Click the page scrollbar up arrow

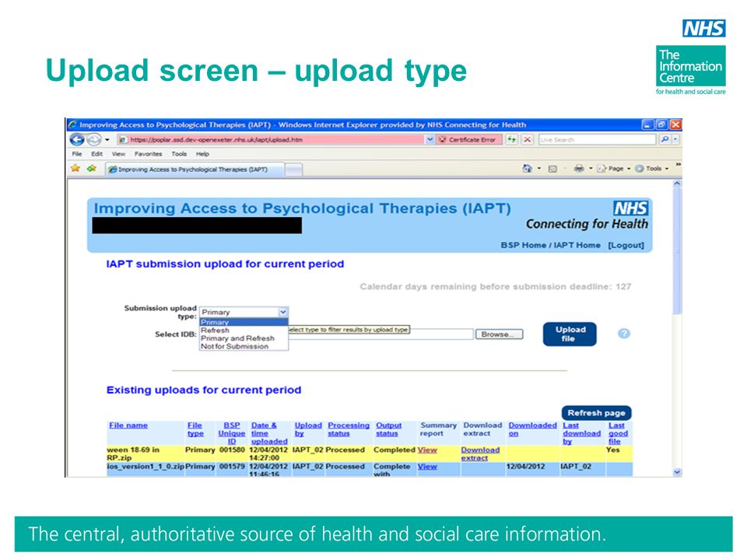pos(677,184)
